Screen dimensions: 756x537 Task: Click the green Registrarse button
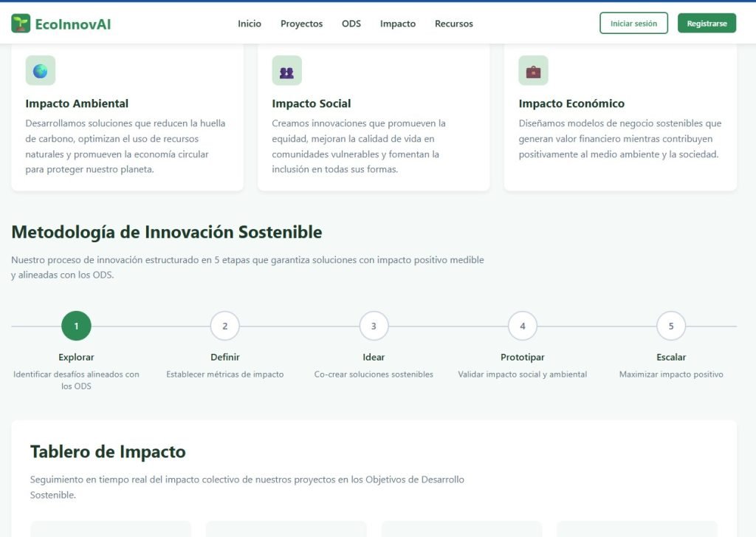point(707,24)
